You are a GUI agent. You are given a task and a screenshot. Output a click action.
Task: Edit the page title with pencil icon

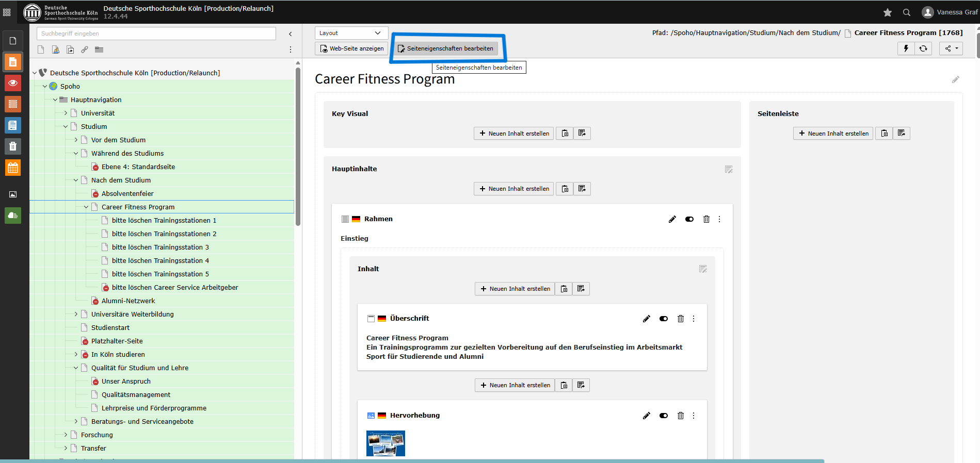click(x=955, y=79)
